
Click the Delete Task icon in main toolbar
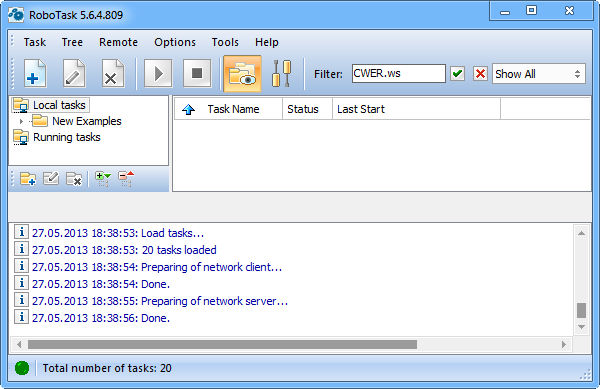tap(112, 73)
